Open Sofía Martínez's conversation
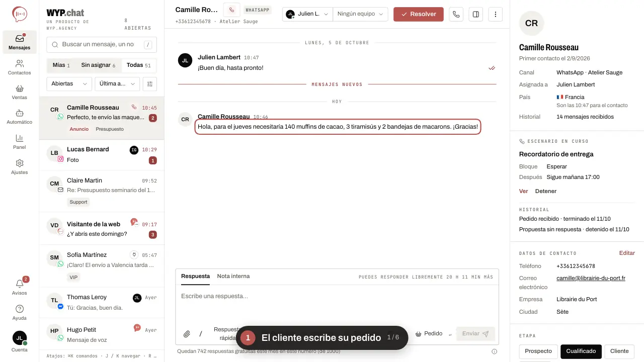This screenshot has height=362, width=644. pyautogui.click(x=102, y=266)
